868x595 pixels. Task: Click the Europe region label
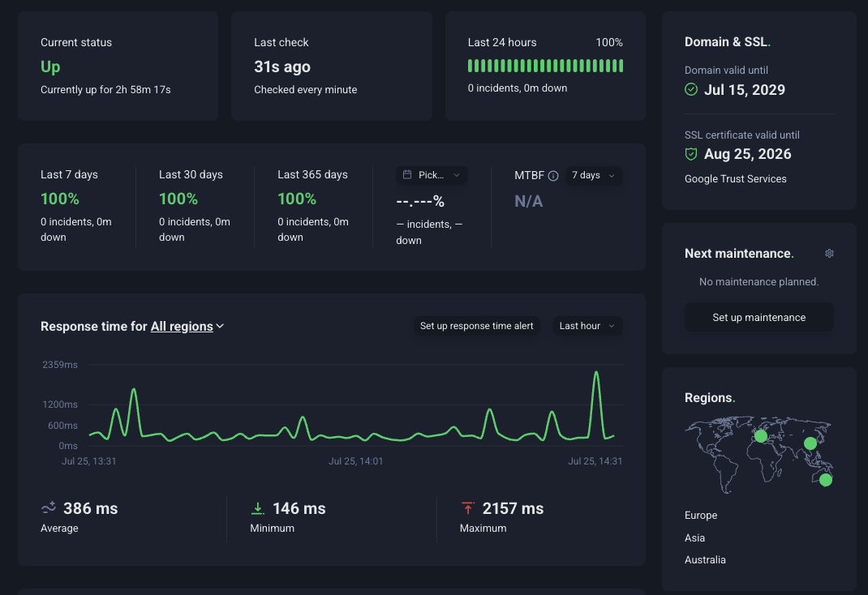point(701,515)
